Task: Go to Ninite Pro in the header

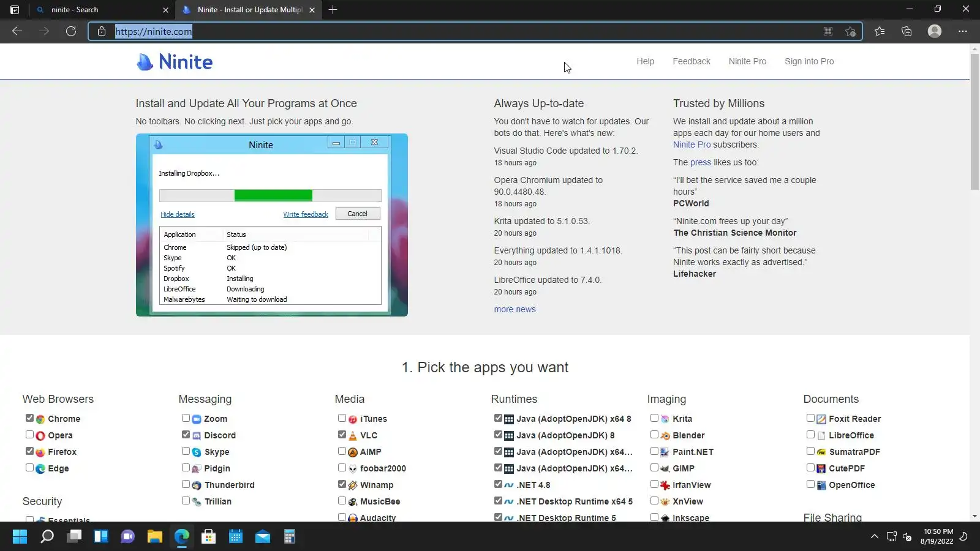Action: click(x=747, y=61)
